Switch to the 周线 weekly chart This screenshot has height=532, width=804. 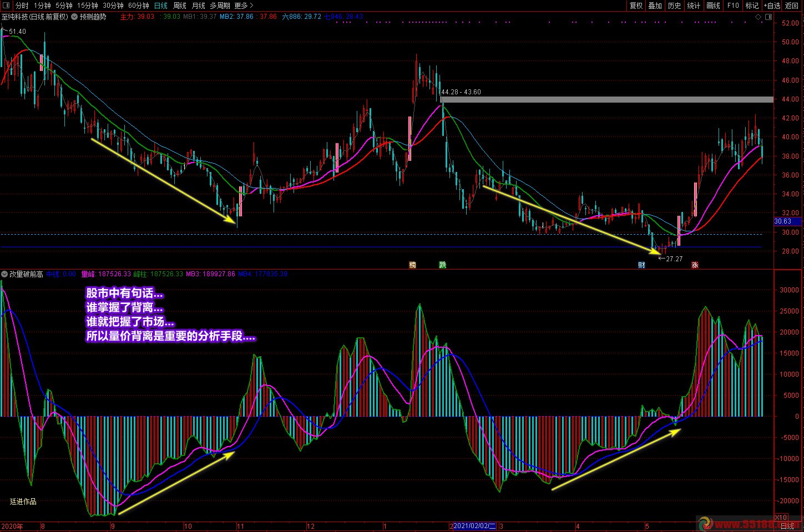click(180, 6)
